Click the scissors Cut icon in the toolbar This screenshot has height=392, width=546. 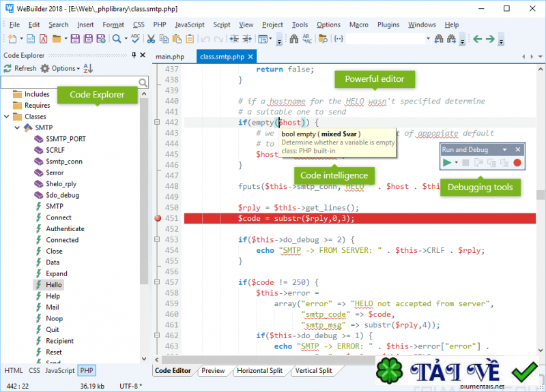tap(152, 39)
